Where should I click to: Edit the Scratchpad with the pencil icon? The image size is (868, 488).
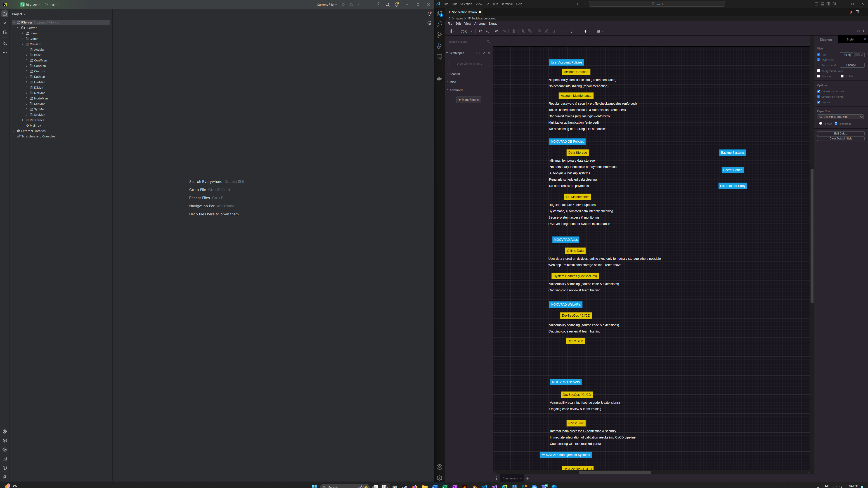pos(484,53)
